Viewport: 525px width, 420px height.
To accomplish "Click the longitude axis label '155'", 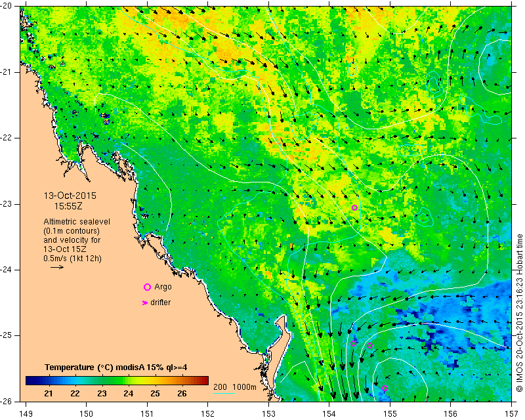I will 390,414.
